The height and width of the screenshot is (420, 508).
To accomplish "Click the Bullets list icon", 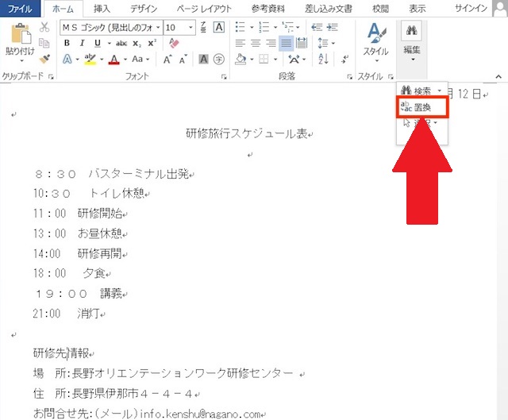I will 240,27.
